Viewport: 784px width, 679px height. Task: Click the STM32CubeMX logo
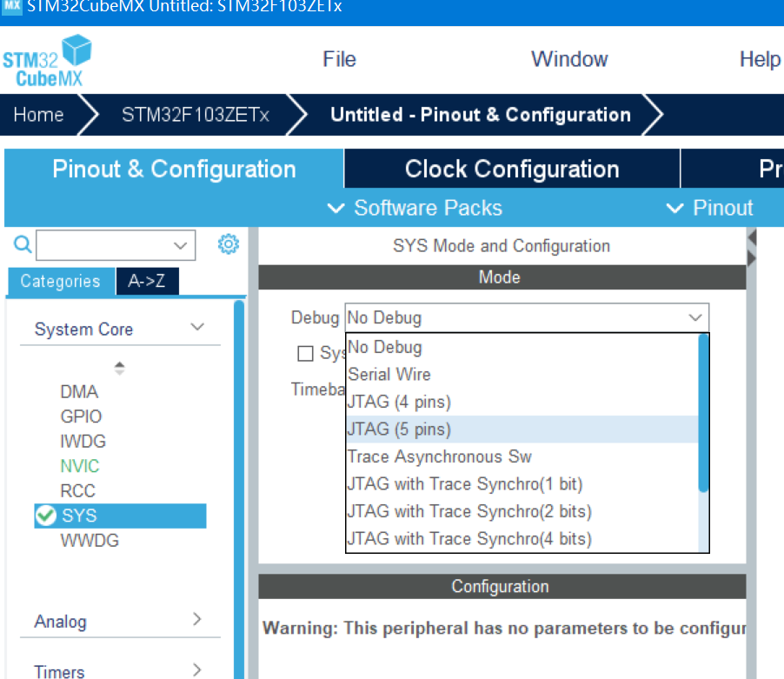pyautogui.click(x=47, y=60)
